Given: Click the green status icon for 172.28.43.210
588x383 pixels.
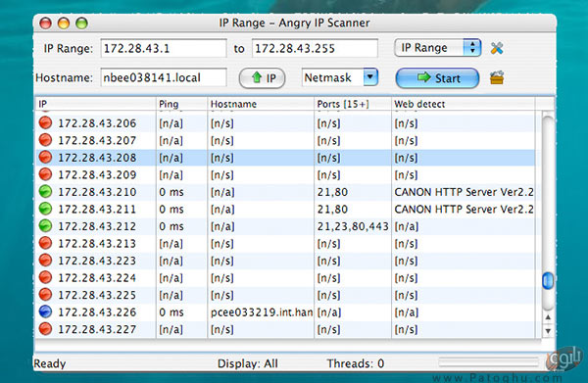Looking at the screenshot, I should click(45, 192).
